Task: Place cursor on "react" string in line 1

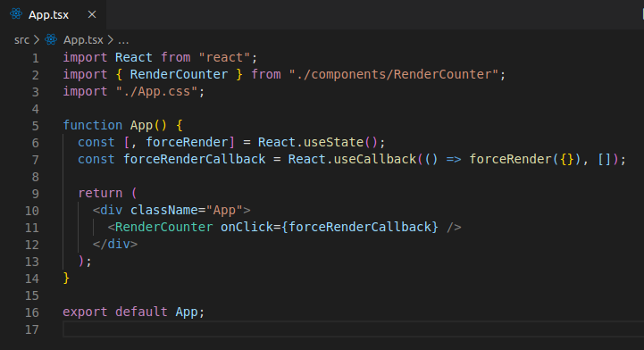Action: [x=224, y=57]
